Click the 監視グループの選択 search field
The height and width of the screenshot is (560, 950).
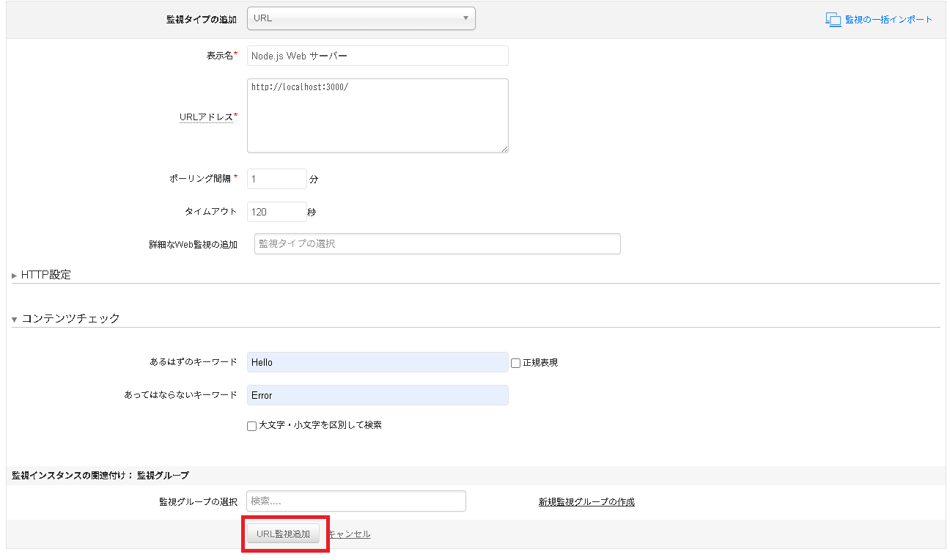[356, 501]
